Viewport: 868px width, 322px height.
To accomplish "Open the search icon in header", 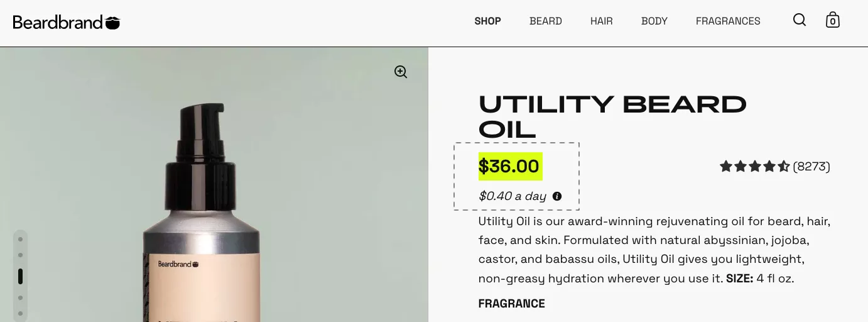I will click(799, 20).
